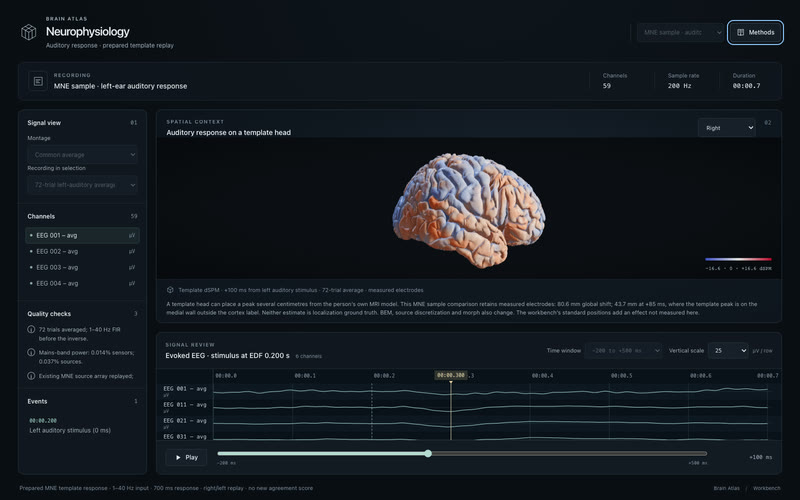Click the 00:00.4 timeline tick label
The width and height of the screenshot is (800, 500).
click(x=542, y=376)
